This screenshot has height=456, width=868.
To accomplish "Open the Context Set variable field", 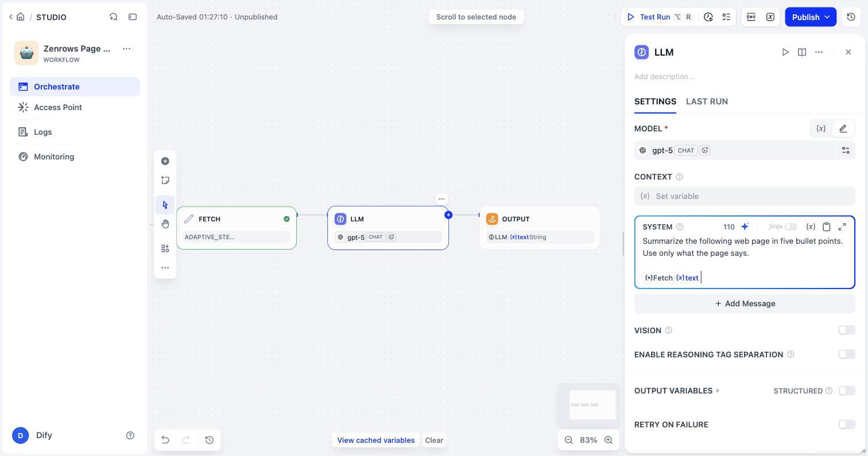I will click(x=745, y=196).
